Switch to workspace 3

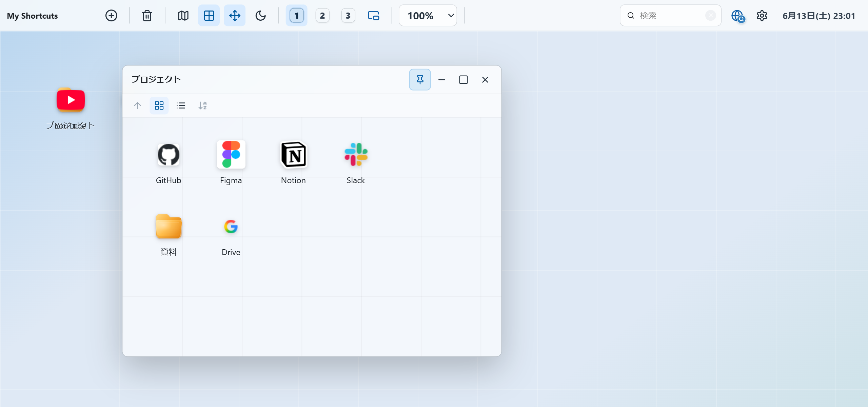tap(348, 16)
